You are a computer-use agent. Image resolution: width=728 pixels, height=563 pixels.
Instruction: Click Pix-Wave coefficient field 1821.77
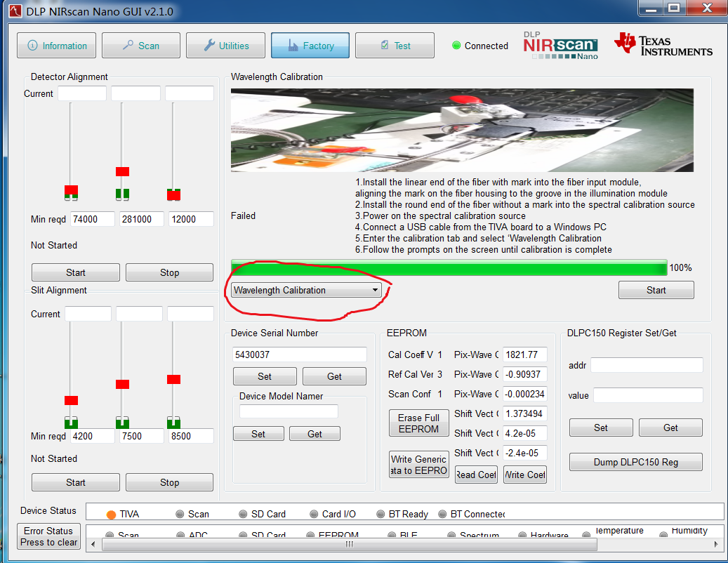(524, 355)
